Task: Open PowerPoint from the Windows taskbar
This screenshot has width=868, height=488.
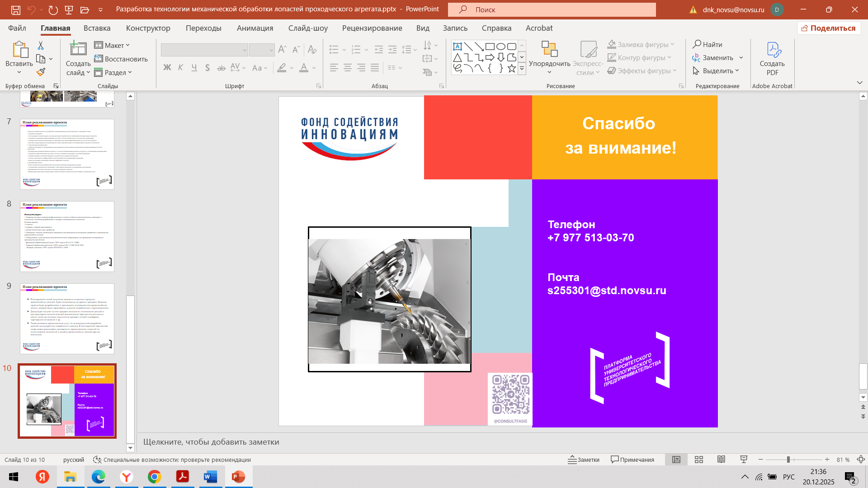Action: 238,477
